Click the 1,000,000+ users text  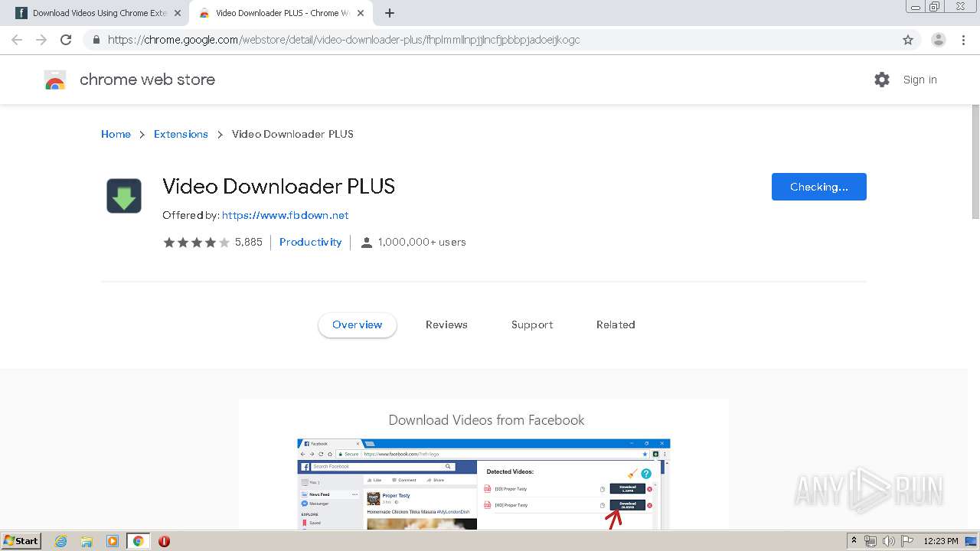(422, 242)
